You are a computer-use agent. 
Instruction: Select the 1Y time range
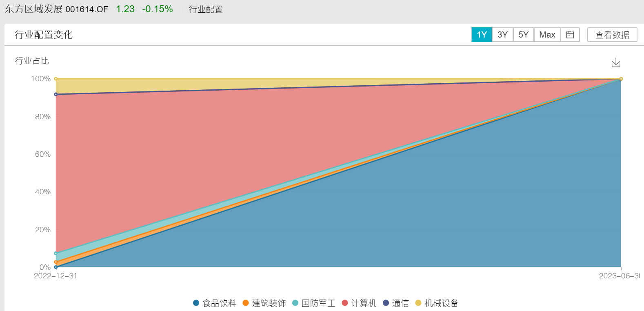(482, 35)
